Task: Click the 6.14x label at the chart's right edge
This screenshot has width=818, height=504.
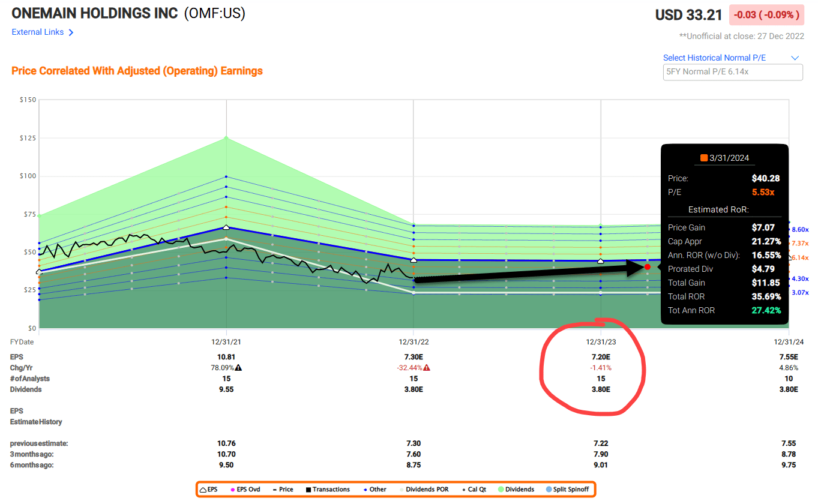Action: [800, 257]
